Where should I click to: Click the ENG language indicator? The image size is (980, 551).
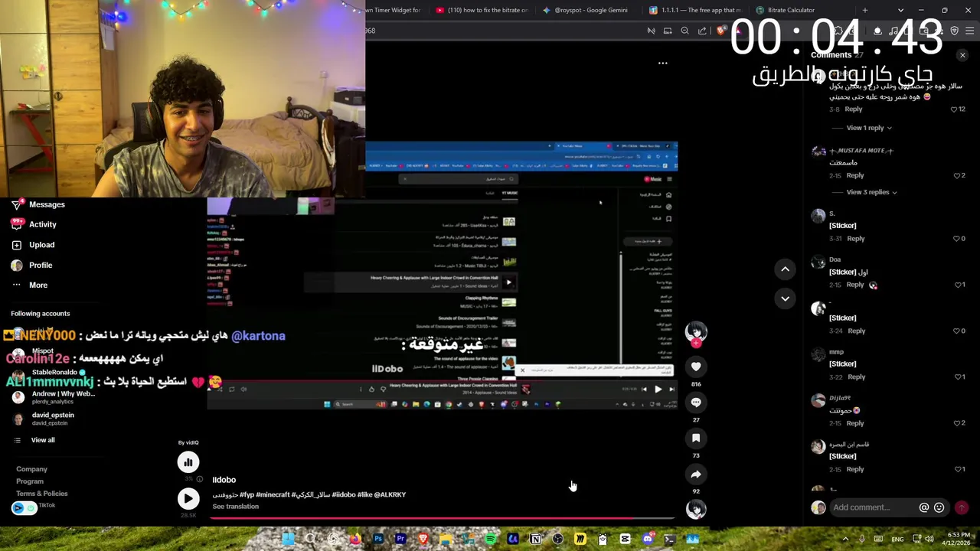coord(897,540)
